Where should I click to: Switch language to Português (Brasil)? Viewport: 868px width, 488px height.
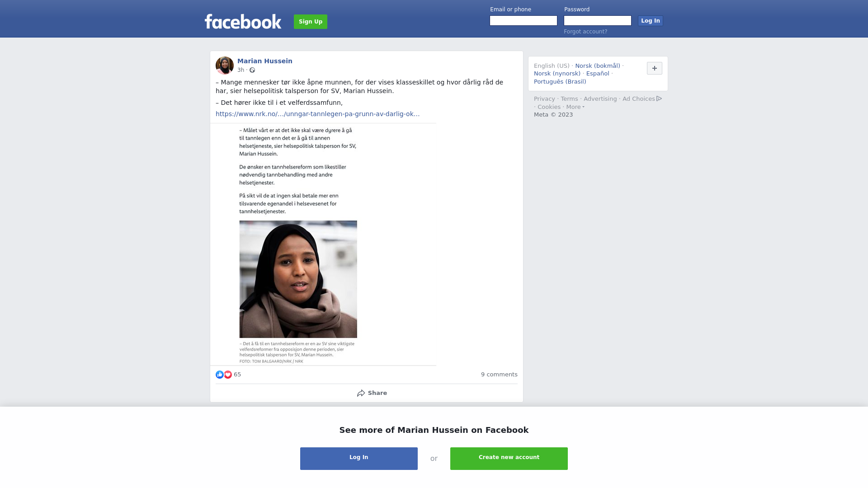[x=560, y=82]
